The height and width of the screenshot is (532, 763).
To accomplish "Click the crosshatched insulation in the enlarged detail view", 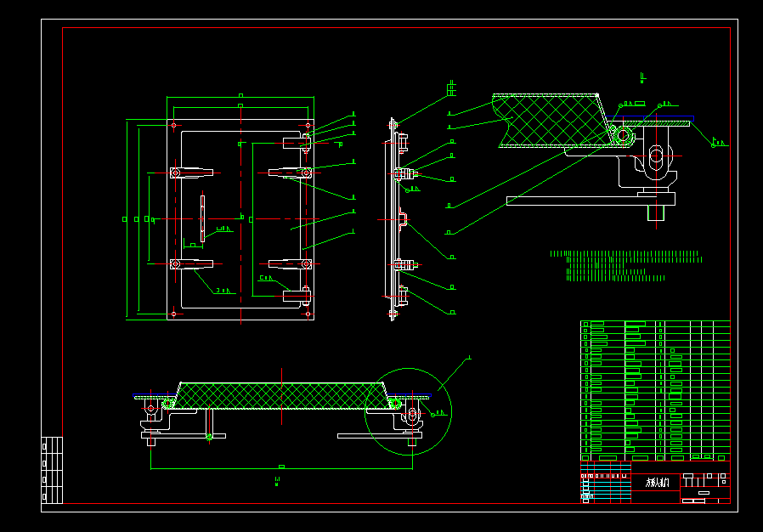I will tap(551, 120).
